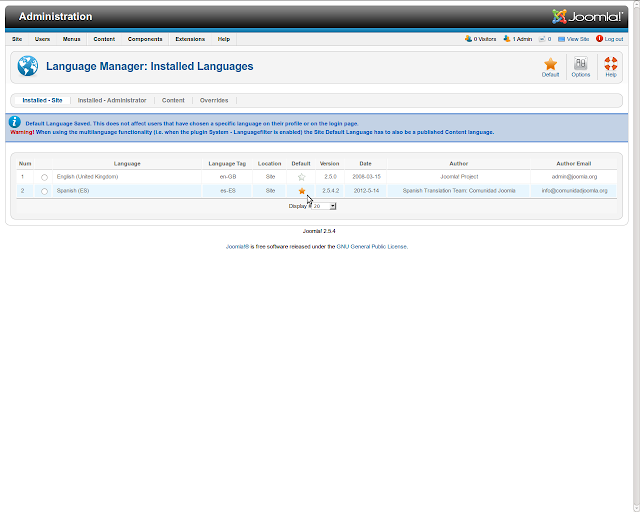Viewport: 640px width, 512px height.
Task: Open the Joomla!® footer link
Action: click(x=238, y=247)
